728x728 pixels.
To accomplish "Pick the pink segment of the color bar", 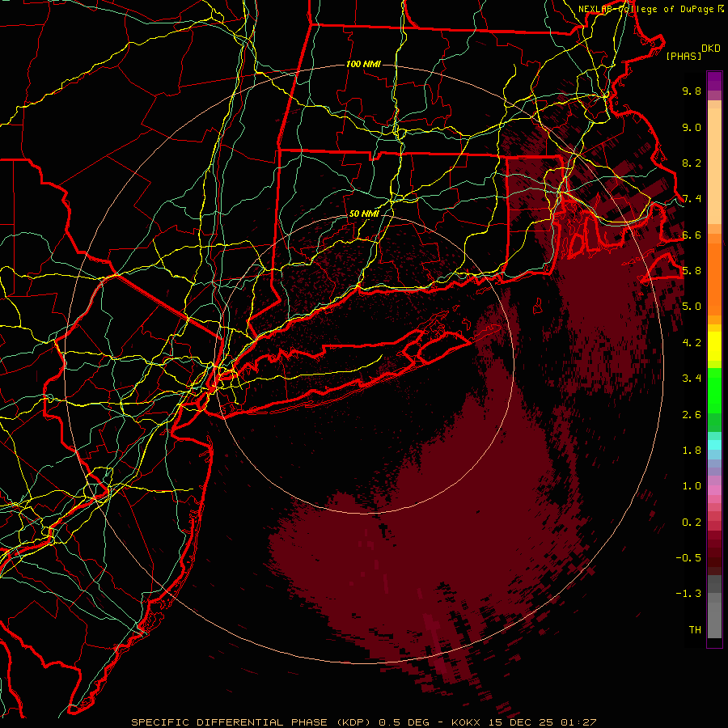I will tap(714, 490).
